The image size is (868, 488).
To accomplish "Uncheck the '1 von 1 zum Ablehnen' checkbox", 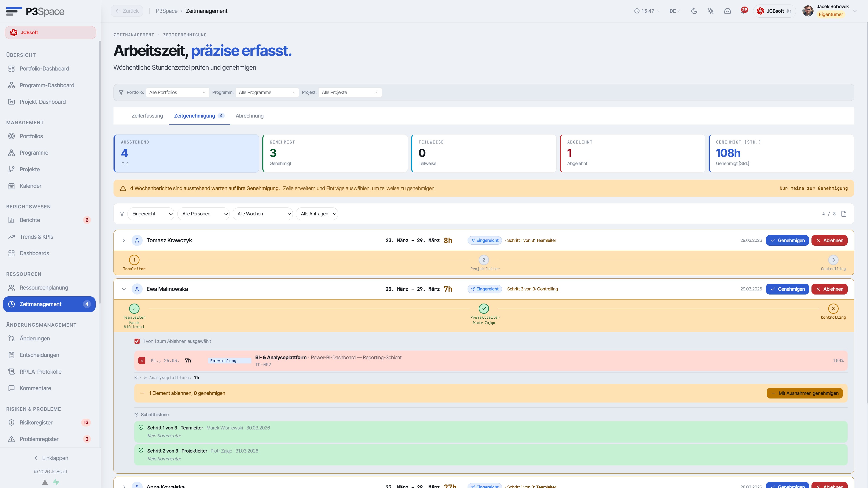I will click(x=137, y=341).
